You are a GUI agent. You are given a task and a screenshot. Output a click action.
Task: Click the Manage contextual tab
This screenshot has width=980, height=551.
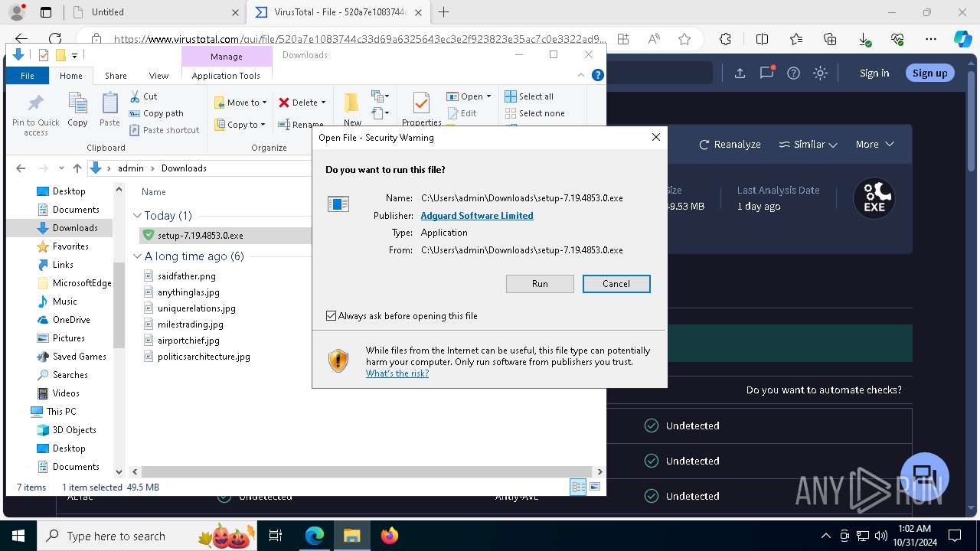point(227,57)
